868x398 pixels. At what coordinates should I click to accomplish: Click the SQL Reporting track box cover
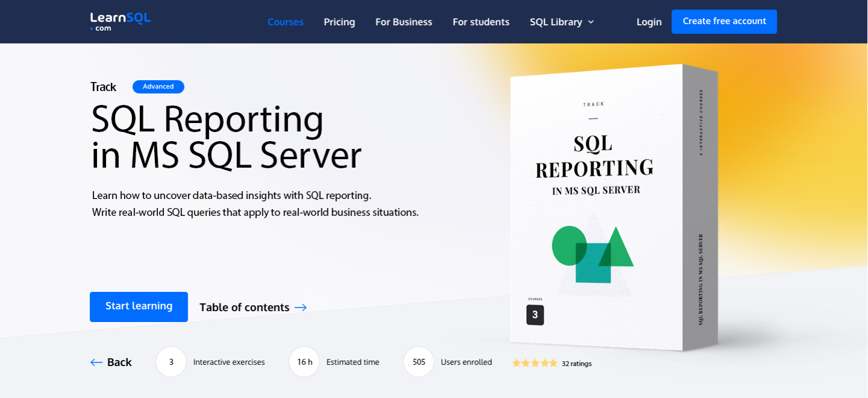[x=614, y=207]
